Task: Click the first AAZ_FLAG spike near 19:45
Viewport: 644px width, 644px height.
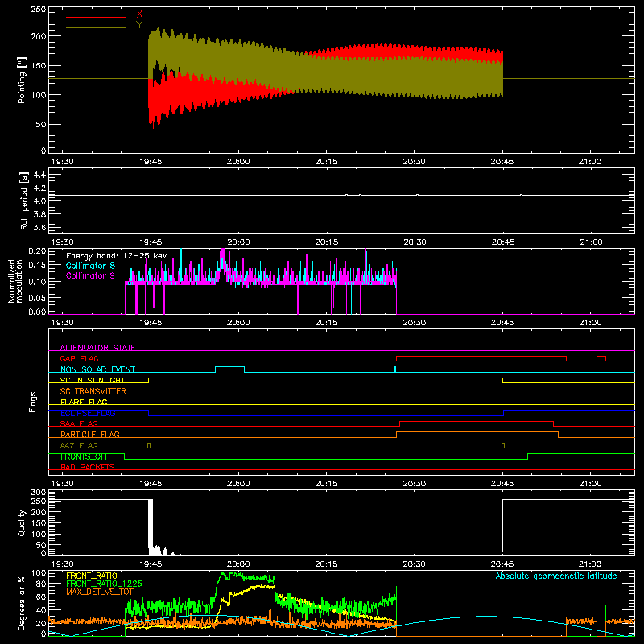Action: coord(149,445)
